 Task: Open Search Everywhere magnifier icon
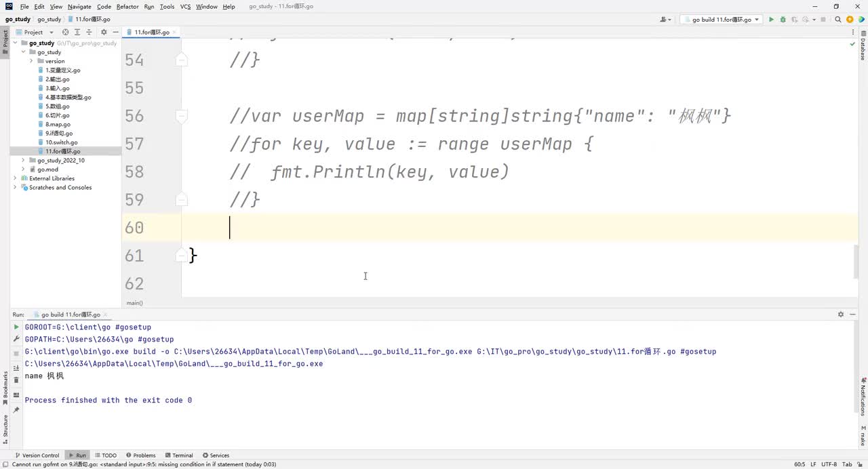[x=837, y=20]
